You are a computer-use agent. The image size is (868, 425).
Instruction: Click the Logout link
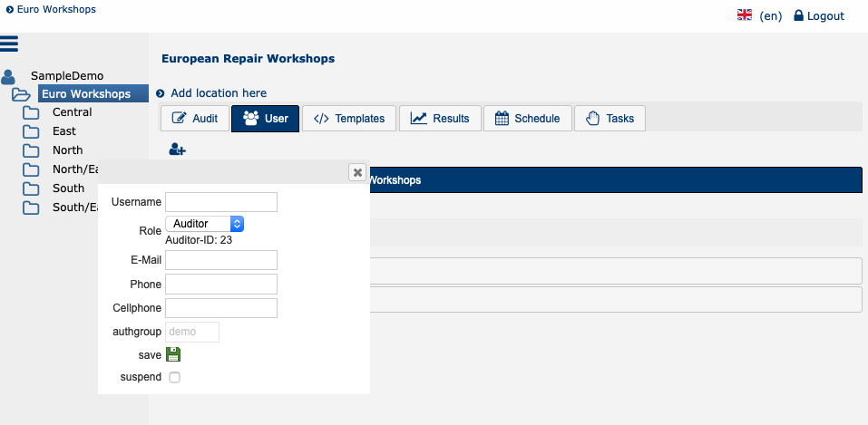[x=818, y=15]
